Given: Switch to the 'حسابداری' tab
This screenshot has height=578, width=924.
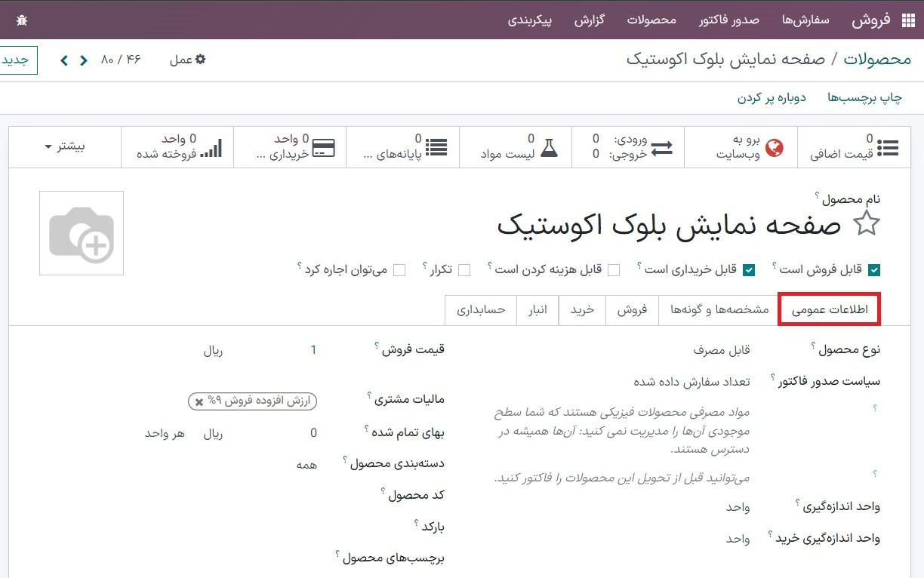Looking at the screenshot, I should [x=480, y=310].
